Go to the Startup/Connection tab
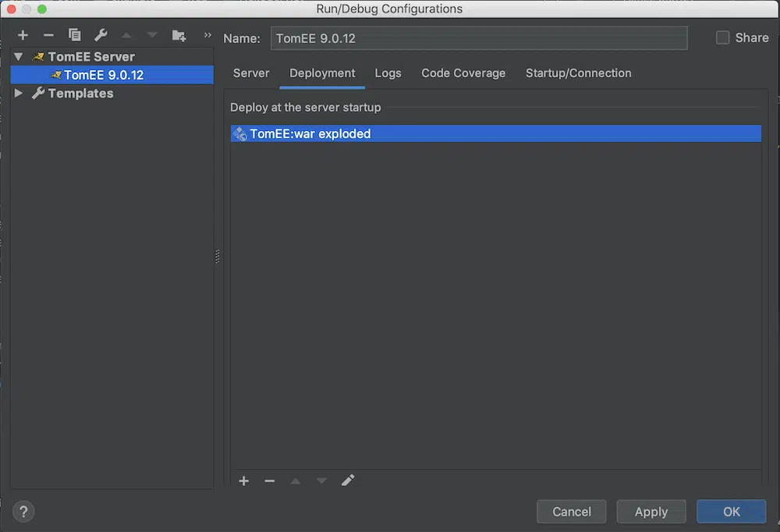This screenshot has width=780, height=532. pos(578,73)
